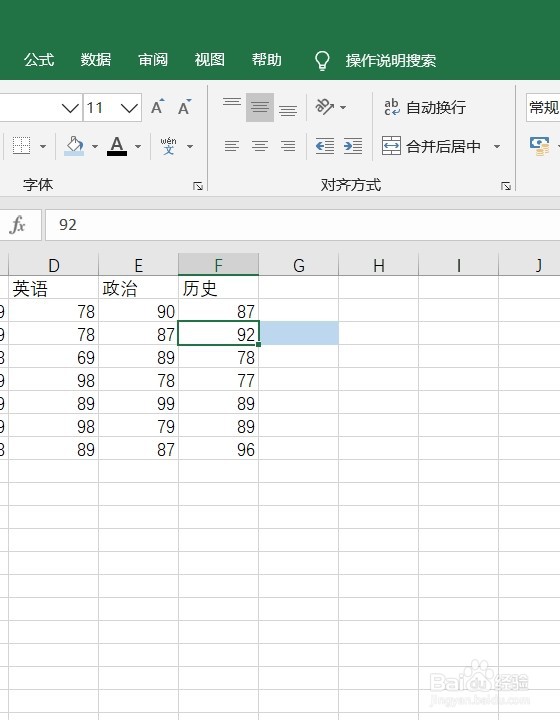Screen dimensions: 560x720
Task: Expand fill color dropdown arrow
Action: click(x=95, y=146)
